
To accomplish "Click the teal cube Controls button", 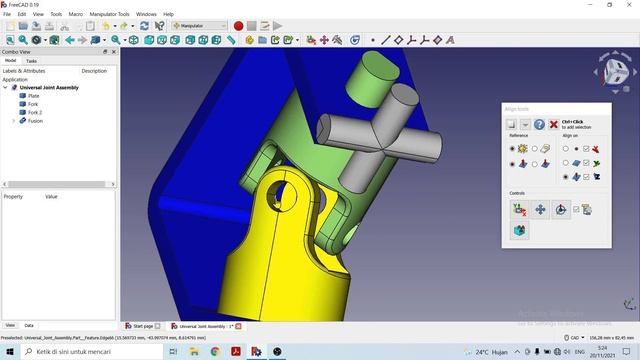I will pyautogui.click(x=519, y=230).
